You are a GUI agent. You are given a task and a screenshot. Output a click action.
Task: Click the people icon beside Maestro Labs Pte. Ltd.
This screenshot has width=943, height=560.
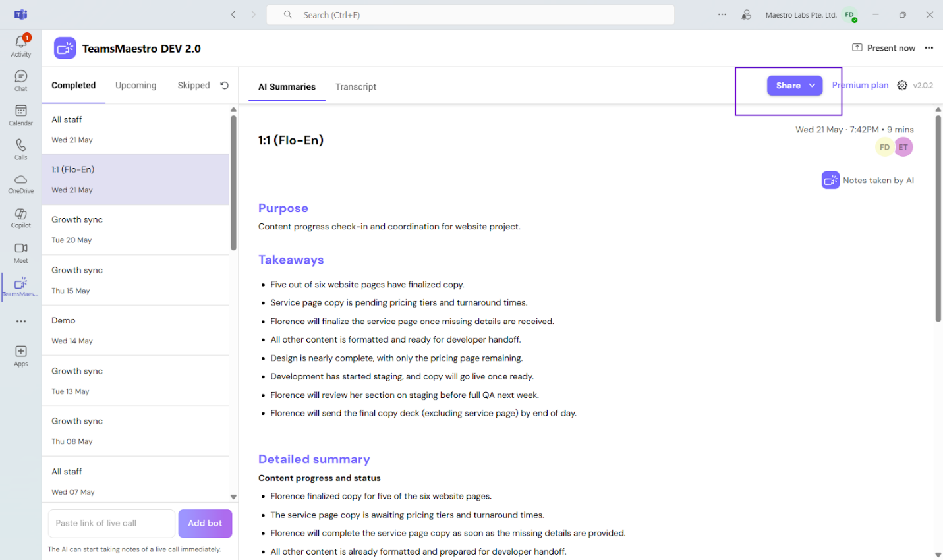click(746, 14)
